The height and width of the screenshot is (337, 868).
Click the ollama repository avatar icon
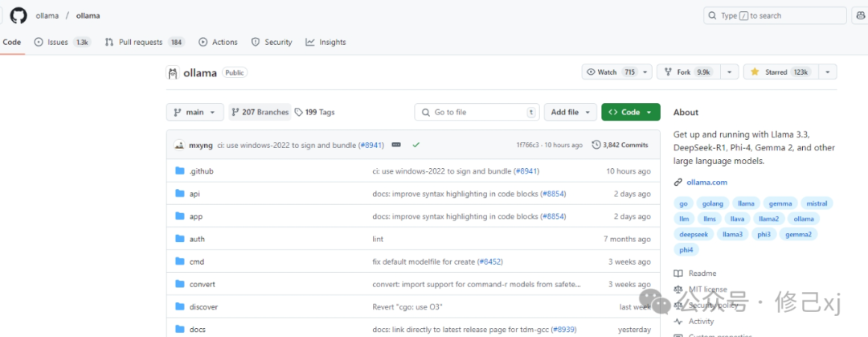[x=173, y=72]
